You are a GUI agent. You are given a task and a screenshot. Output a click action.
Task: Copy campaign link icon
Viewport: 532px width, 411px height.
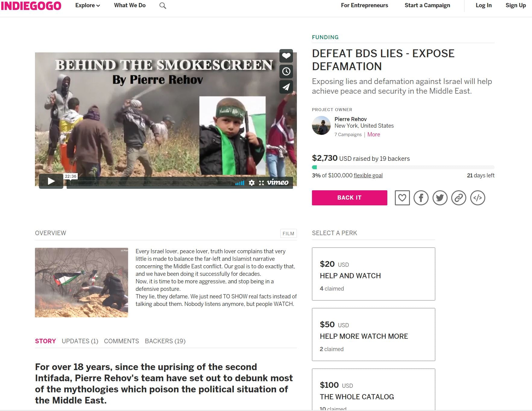coord(459,198)
